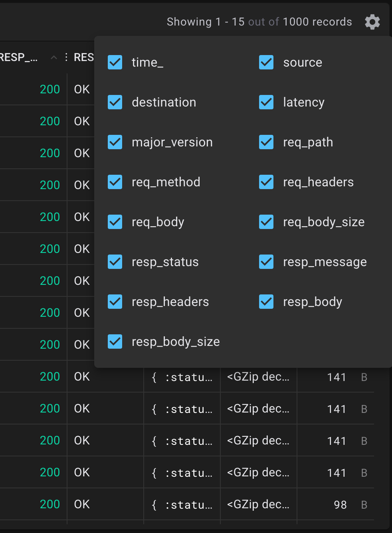Click the Showing 1 - 15 records text
The height and width of the screenshot is (533, 392).
click(259, 22)
